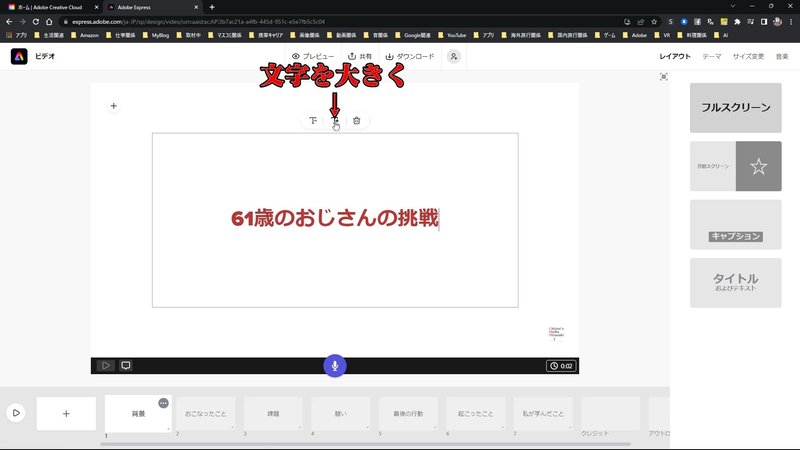Open the extensions puzzle icon

click(x=737, y=21)
